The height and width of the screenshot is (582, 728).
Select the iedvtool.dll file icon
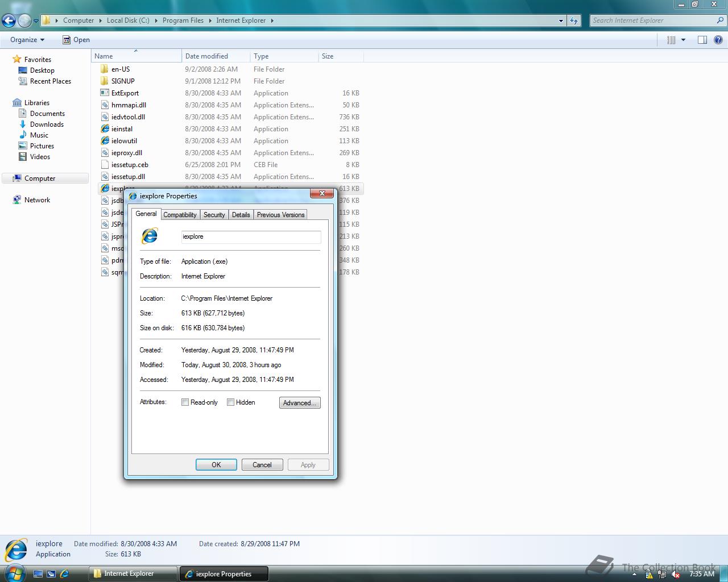tap(105, 117)
